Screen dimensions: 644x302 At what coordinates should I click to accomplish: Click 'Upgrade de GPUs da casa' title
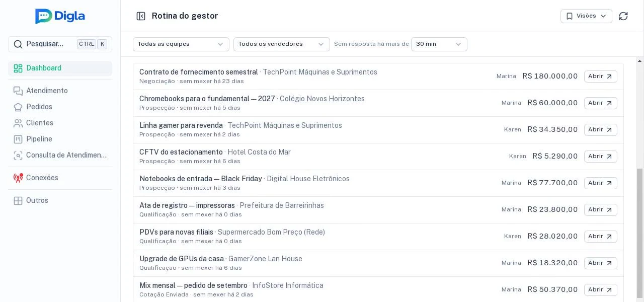(182, 259)
